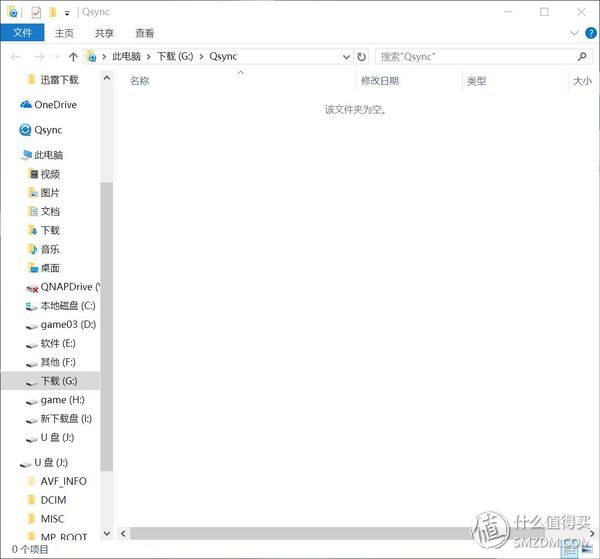Click the Qsync sync icon in sidebar

(x=25, y=130)
